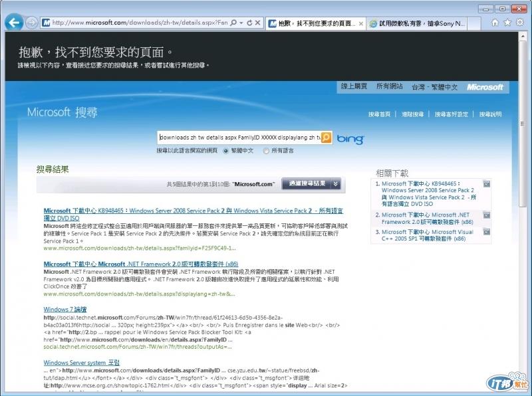Viewport: 532px width, 396px height.
Task: Open related download 2 .NET Framework 2.0 link
Action: click(427, 219)
